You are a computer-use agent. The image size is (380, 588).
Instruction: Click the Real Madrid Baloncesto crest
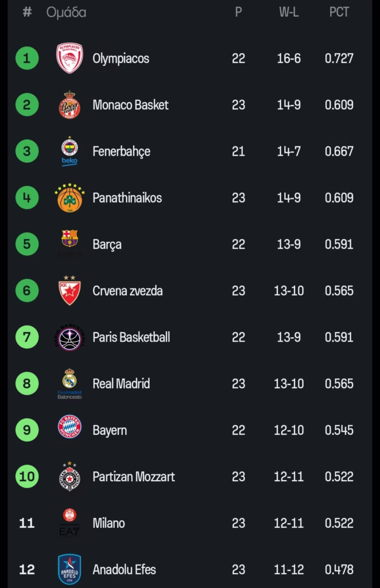[x=69, y=383]
